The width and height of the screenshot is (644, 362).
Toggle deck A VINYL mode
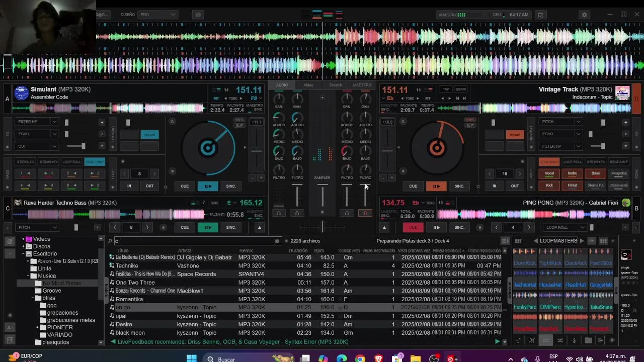(x=239, y=120)
